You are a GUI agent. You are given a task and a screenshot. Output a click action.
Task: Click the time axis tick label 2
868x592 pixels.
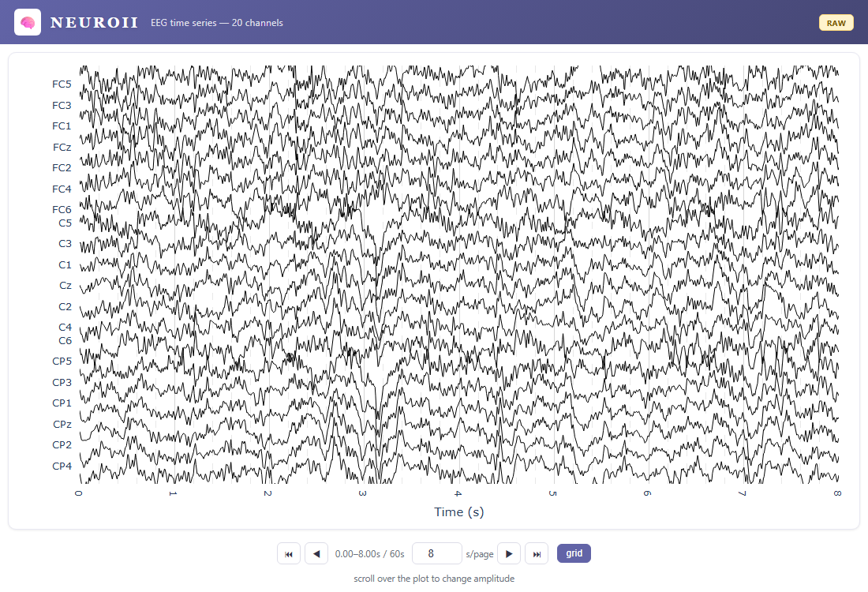[x=268, y=493]
